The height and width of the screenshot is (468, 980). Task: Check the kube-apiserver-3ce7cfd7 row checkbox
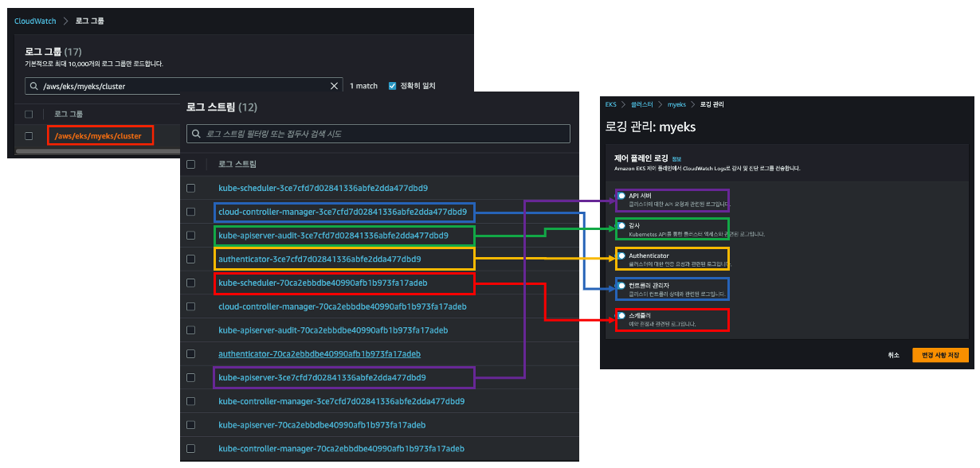(x=190, y=377)
